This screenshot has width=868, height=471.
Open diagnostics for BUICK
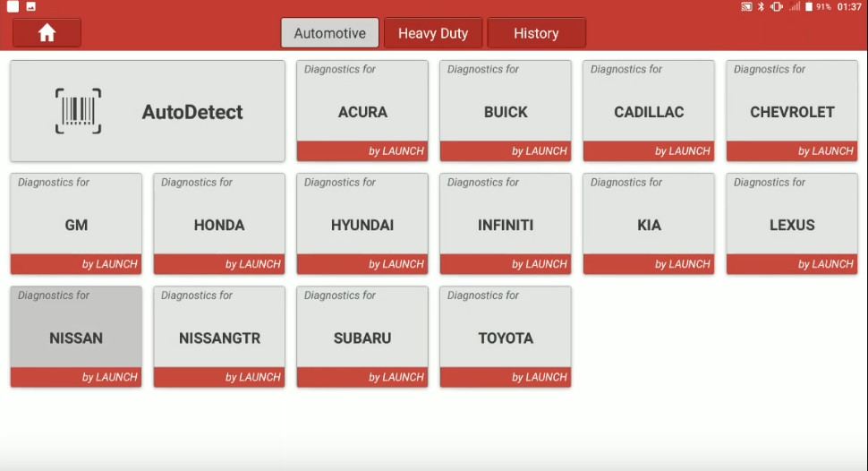(x=506, y=111)
